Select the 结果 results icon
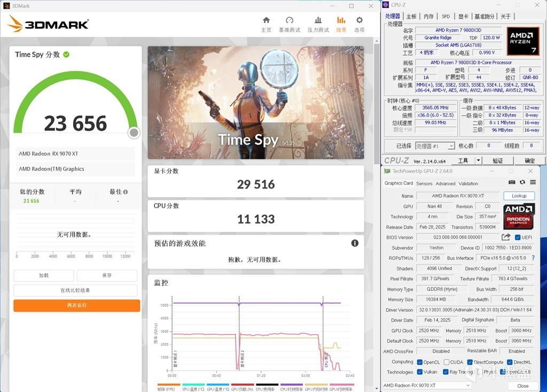Screen dimensions: 547x392 click(341, 20)
